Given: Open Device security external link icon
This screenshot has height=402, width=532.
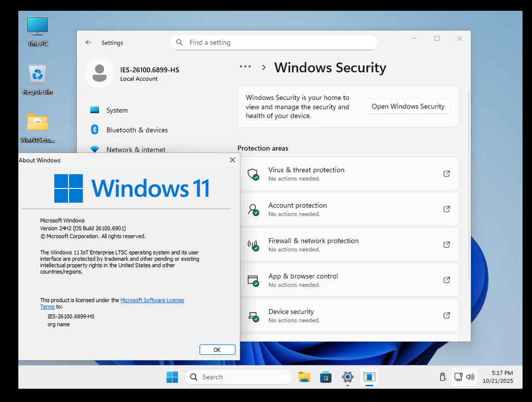Looking at the screenshot, I should tap(447, 315).
